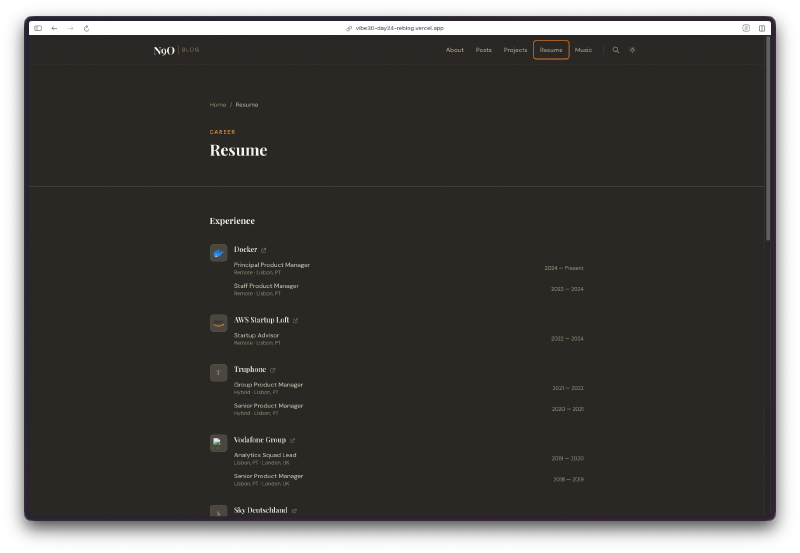Click the 2018 – 2019 date

click(568, 480)
